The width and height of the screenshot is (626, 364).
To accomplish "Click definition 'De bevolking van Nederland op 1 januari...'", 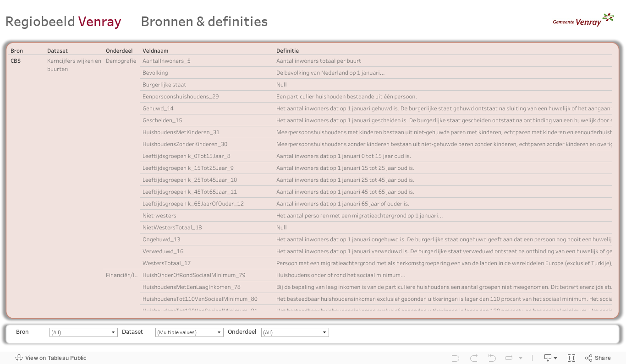I will (x=330, y=73).
